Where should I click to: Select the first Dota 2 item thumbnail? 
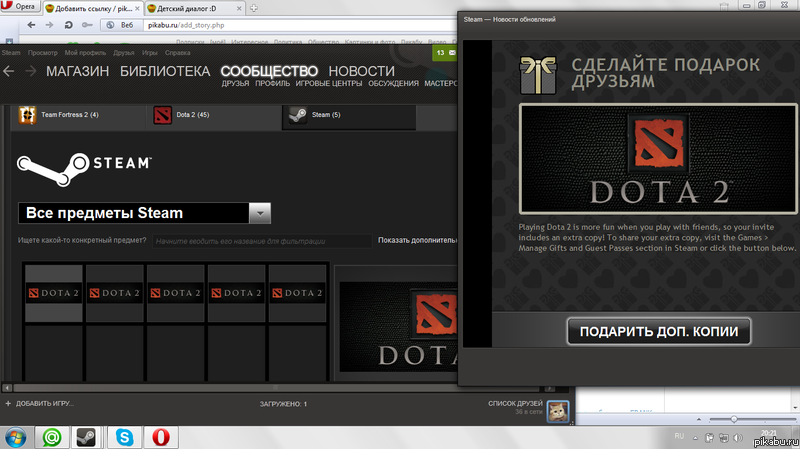pyautogui.click(x=54, y=293)
